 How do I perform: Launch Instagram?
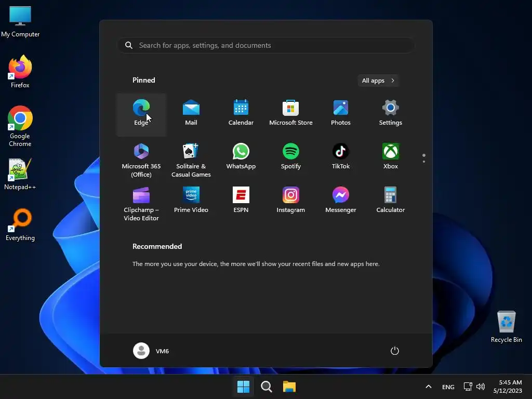[x=291, y=202]
